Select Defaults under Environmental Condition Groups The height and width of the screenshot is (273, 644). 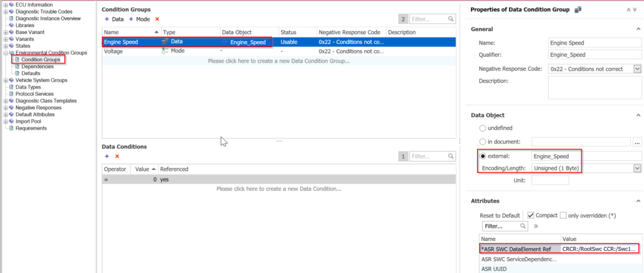(x=31, y=73)
